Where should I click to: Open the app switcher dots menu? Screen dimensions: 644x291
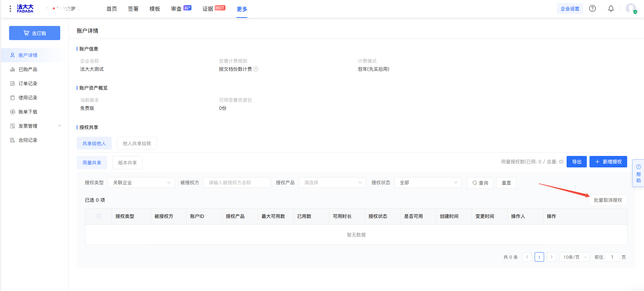pos(10,9)
